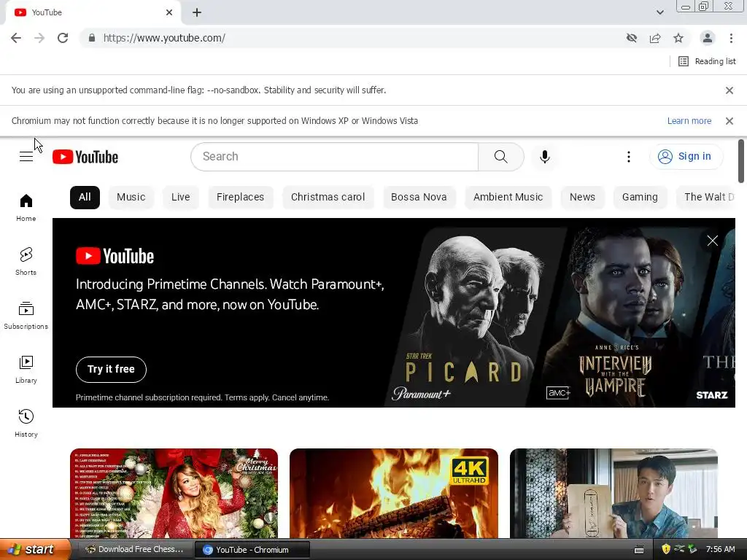
Task: Select the Ambient Music filter chip
Action: click(x=508, y=197)
